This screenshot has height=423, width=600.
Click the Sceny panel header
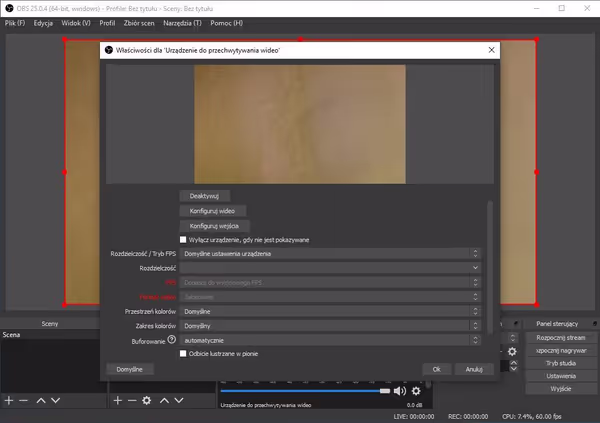[50, 323]
